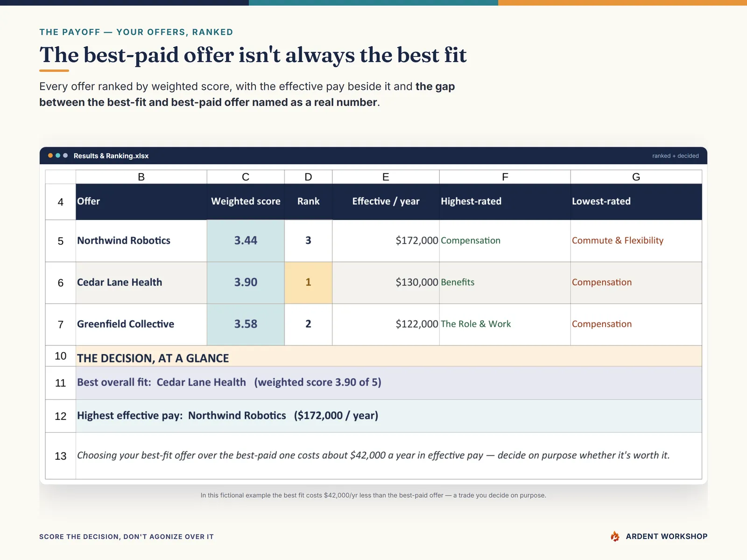Click the fictional example caption below spreadsheet
Image resolution: width=747 pixels, height=560 pixels.
coord(373,495)
